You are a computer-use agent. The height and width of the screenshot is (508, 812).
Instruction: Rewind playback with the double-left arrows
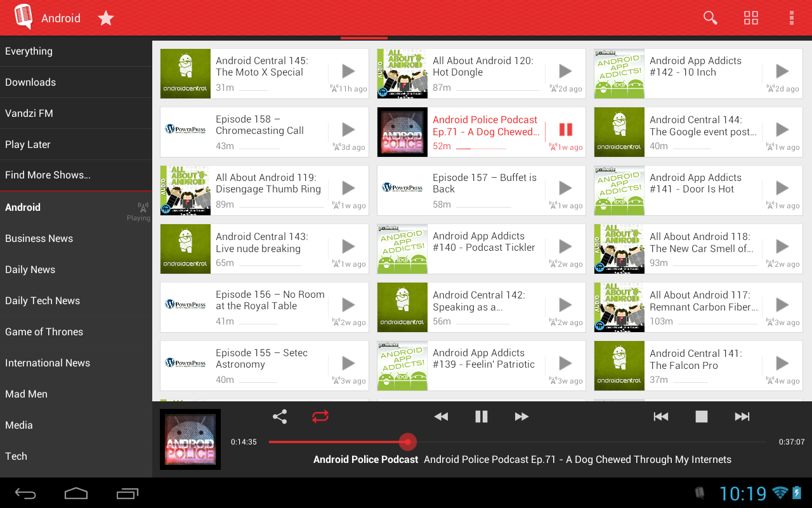point(441,417)
